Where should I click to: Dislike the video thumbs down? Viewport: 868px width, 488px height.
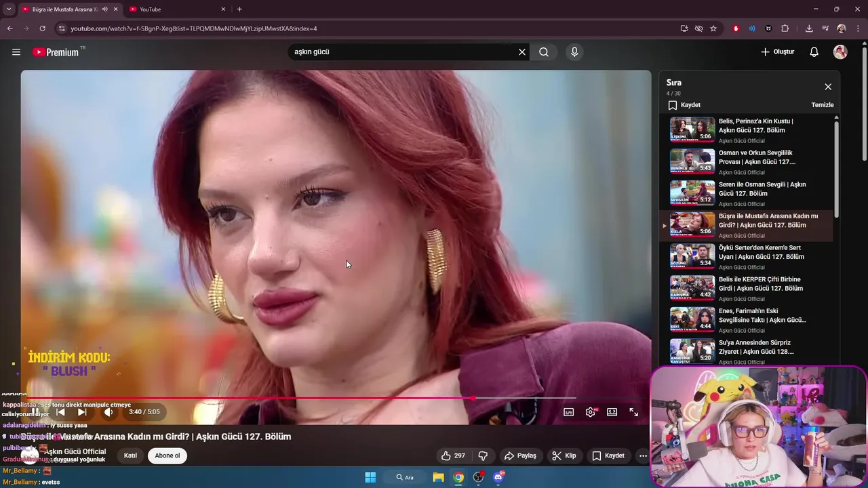pos(483,455)
